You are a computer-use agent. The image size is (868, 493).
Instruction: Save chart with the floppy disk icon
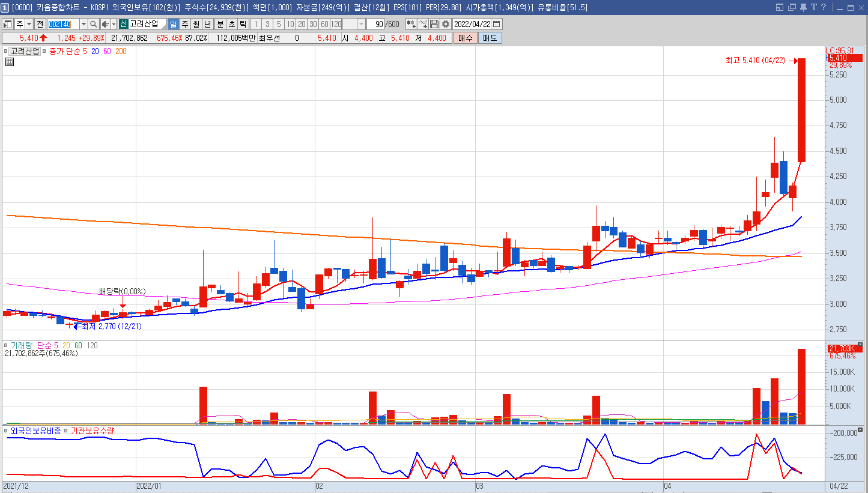pos(434,24)
